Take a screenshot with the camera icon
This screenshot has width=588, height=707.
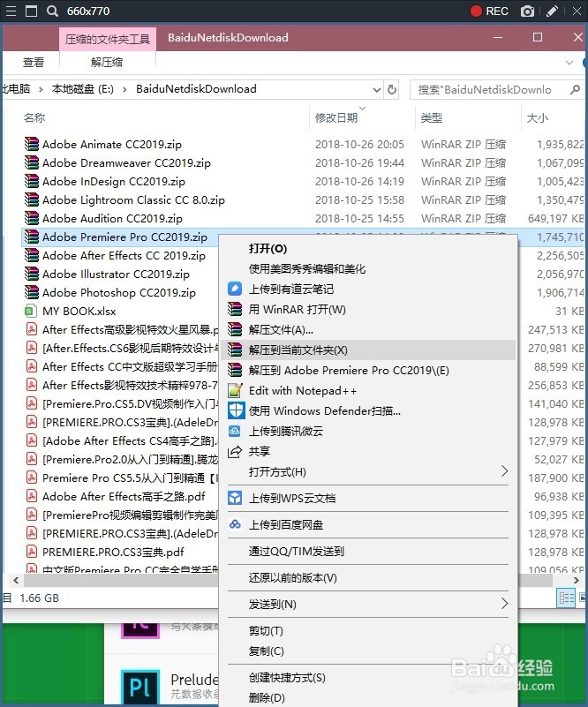click(527, 11)
